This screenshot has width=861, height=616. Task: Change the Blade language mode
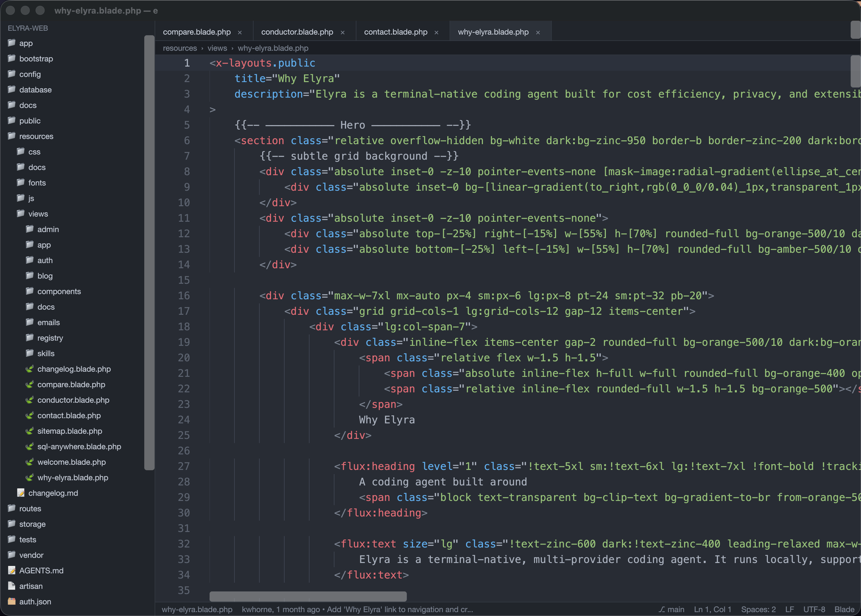[x=844, y=609]
